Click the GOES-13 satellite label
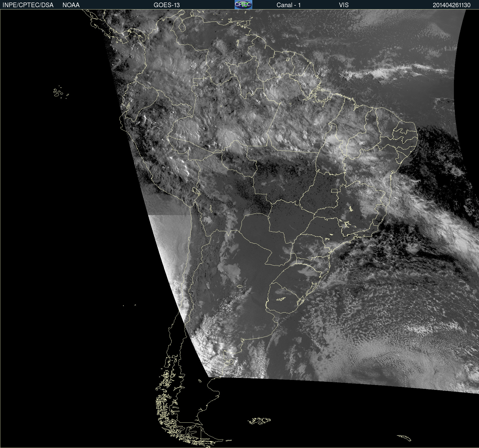The height and width of the screenshot is (448, 479). [x=167, y=5]
